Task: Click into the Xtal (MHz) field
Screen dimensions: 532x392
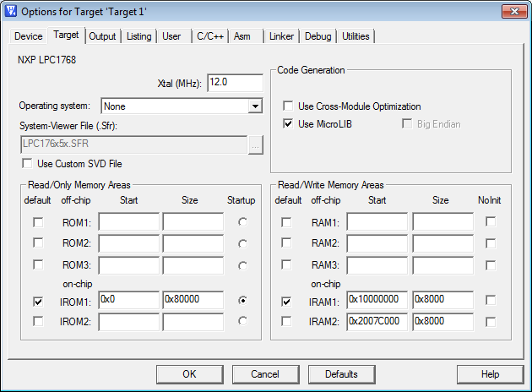Action: point(235,83)
